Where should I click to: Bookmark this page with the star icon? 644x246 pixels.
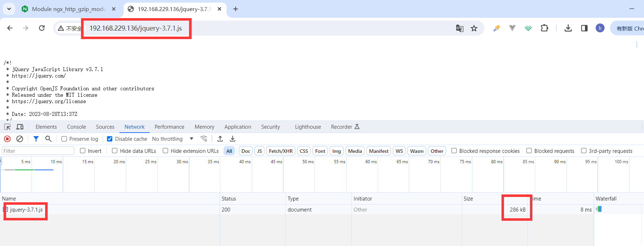click(x=474, y=28)
